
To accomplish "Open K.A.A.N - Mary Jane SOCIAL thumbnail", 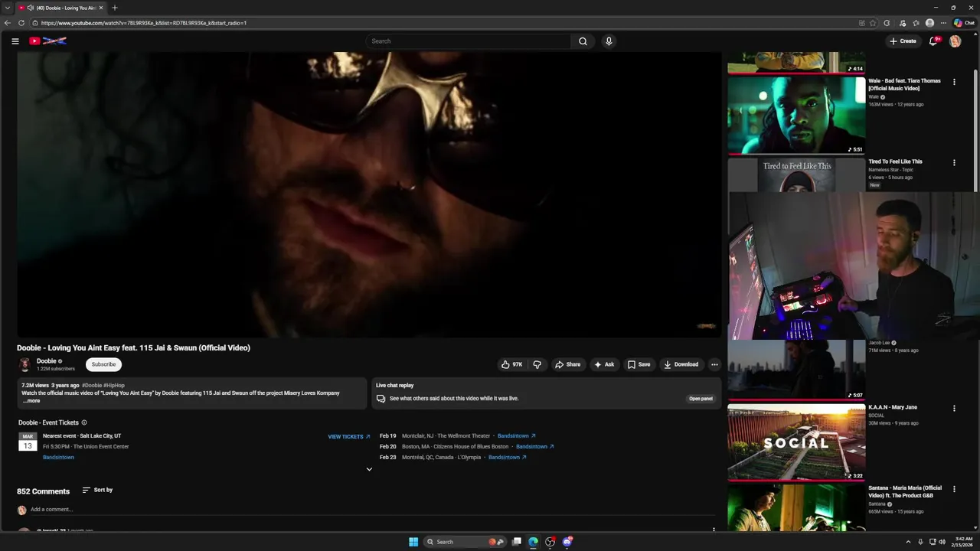I will pyautogui.click(x=796, y=442).
